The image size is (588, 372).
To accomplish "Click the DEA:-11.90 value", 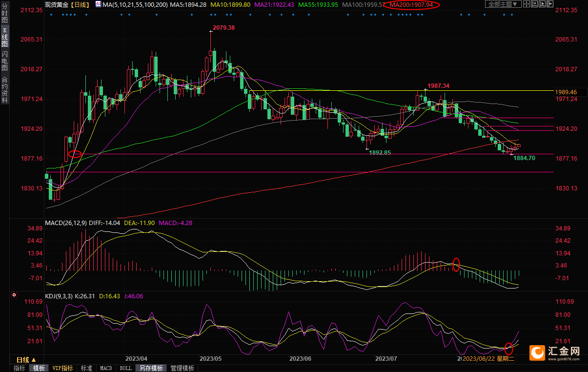I will coord(139,223).
